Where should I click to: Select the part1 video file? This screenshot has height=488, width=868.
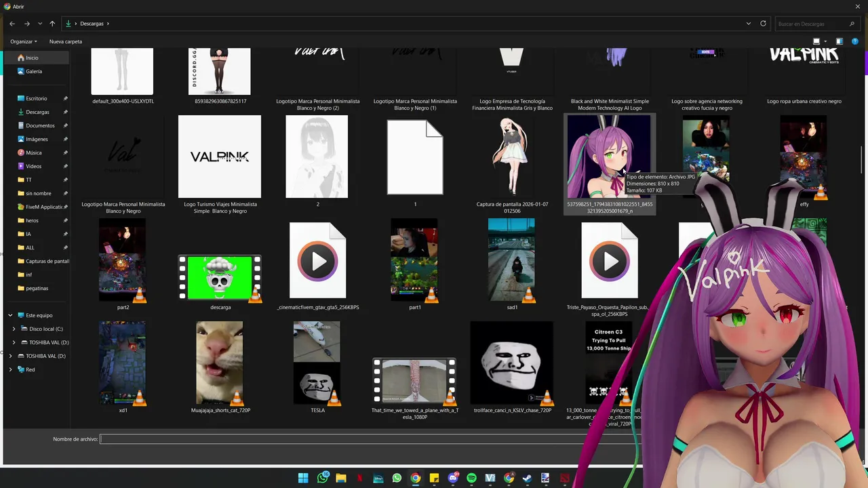[414, 260]
